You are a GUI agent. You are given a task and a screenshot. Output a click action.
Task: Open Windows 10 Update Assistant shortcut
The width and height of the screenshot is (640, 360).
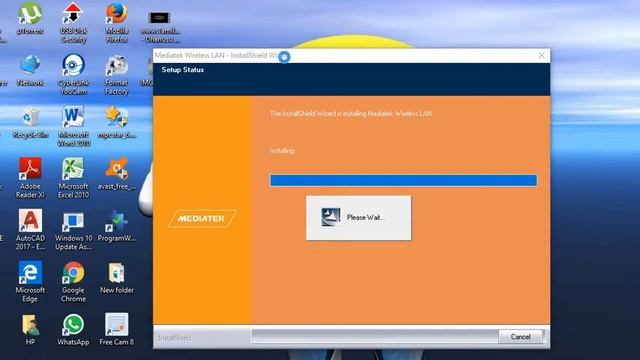73,230
